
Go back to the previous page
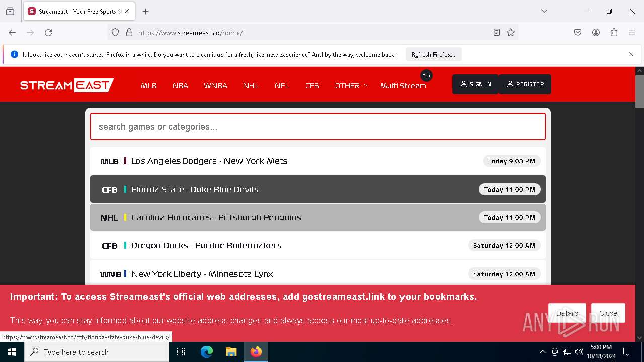click(x=12, y=33)
